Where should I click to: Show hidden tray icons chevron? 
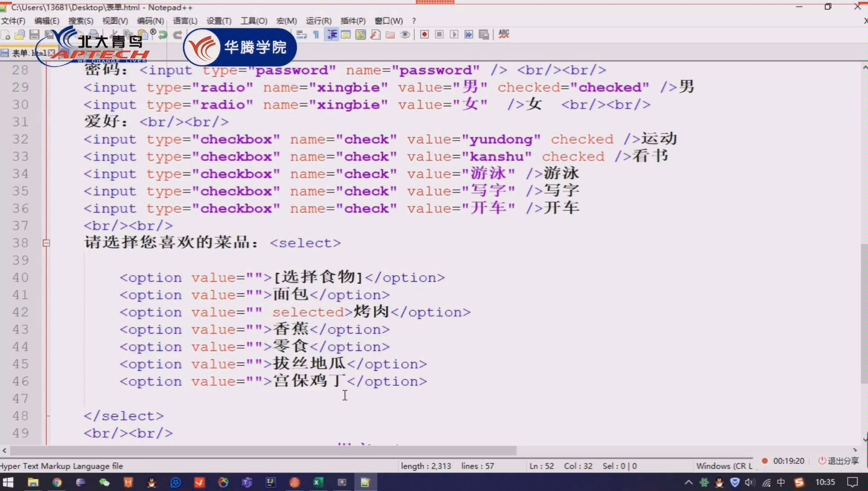tap(688, 482)
